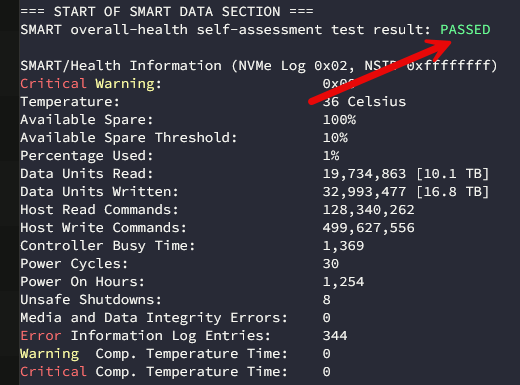This screenshot has width=520, height=385.
Task: Click the Power Cycles value 30
Action: click(x=331, y=264)
